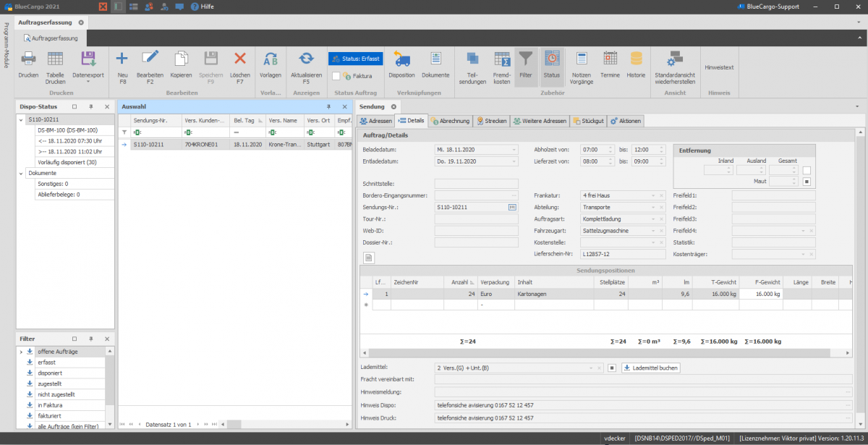This screenshot has width=868, height=445.
Task: Open the Abteilung dropdown
Action: coord(652,207)
